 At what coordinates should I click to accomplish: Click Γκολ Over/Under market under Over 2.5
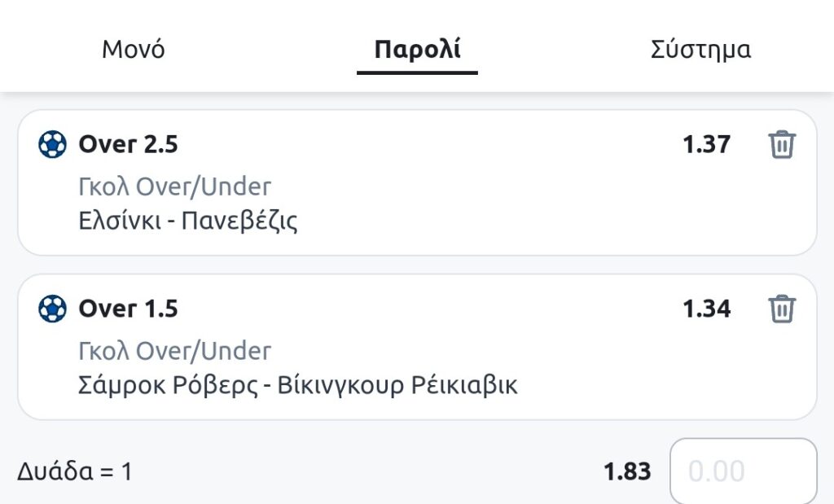click(174, 187)
